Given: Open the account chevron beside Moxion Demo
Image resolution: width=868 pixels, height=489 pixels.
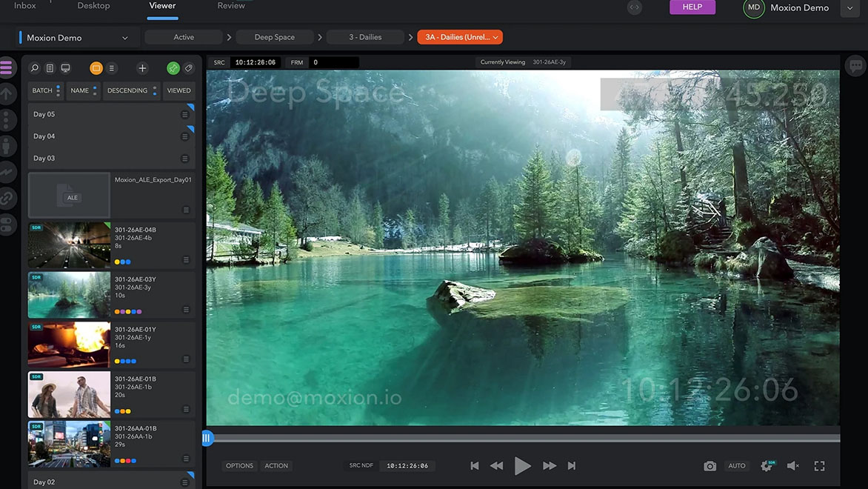Looking at the screenshot, I should [849, 7].
